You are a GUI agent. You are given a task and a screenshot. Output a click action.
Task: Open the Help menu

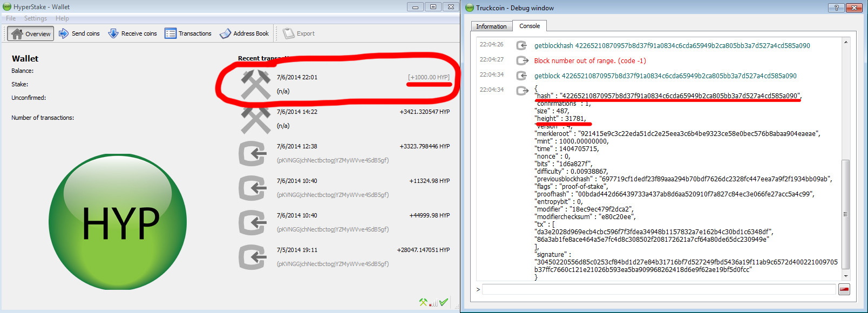coord(62,18)
